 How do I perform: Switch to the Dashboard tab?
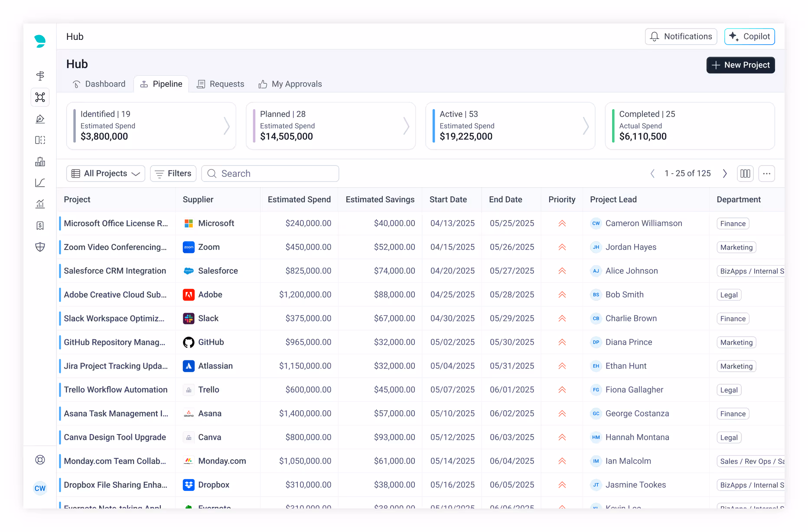pyautogui.click(x=99, y=84)
